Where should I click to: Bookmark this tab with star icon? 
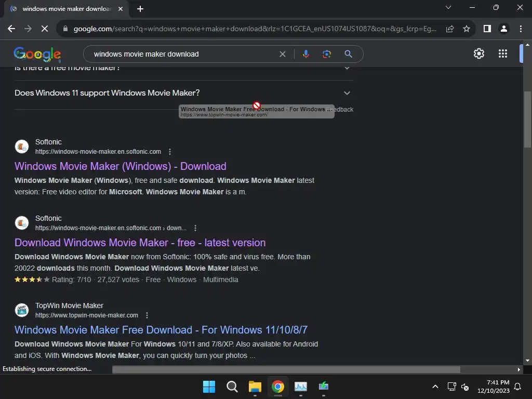coord(467,29)
